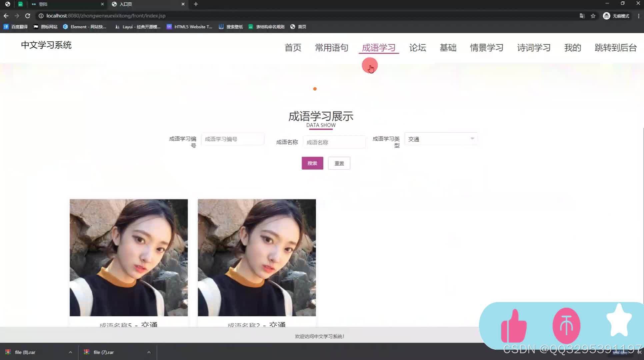Click the translate page icon
This screenshot has height=360, width=644.
(x=582, y=16)
